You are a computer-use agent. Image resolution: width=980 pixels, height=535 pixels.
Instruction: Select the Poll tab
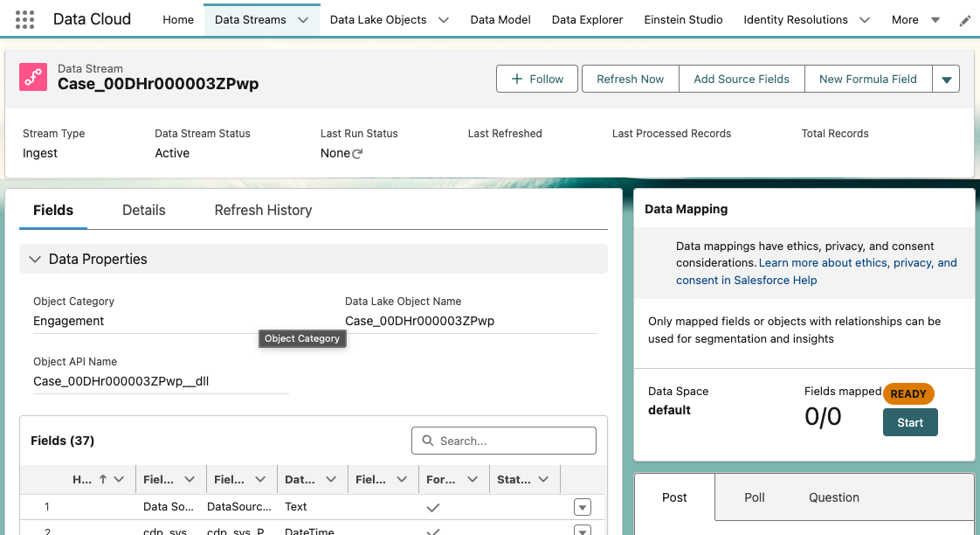pyautogui.click(x=755, y=497)
